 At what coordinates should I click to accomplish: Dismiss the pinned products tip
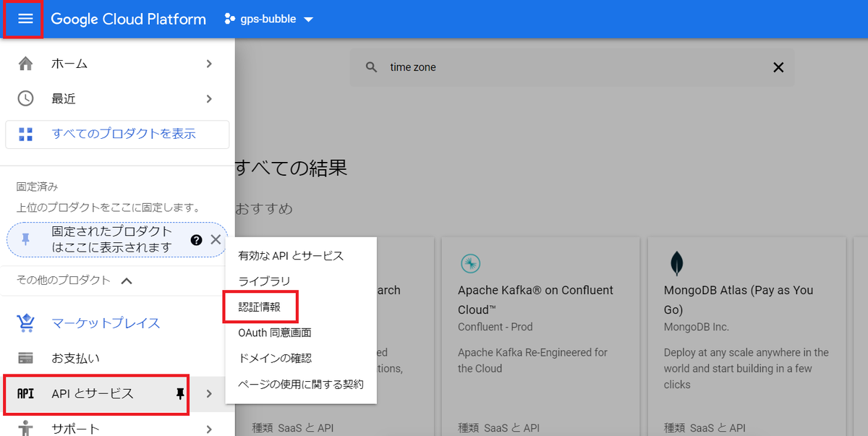[x=216, y=240]
